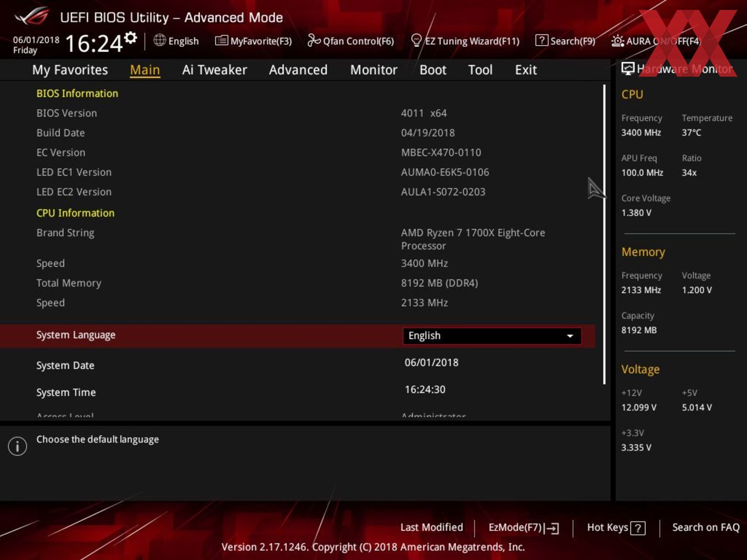Open the Boot tab

coord(433,70)
